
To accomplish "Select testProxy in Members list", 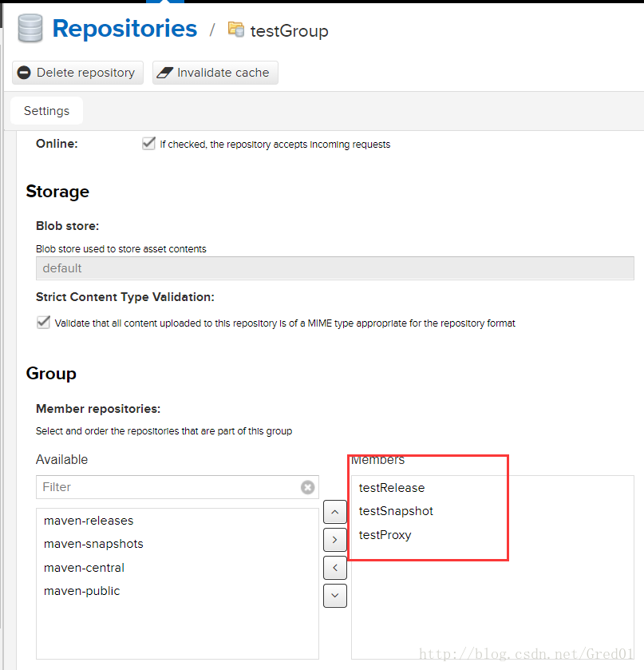I will coord(385,535).
